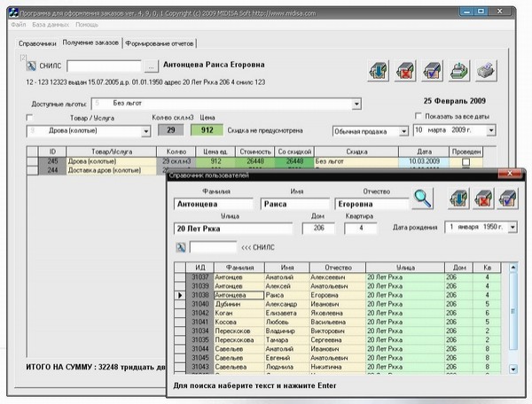Click the Фамилия input field in user directory
This screenshot has width=532, height=404.
tap(215, 203)
